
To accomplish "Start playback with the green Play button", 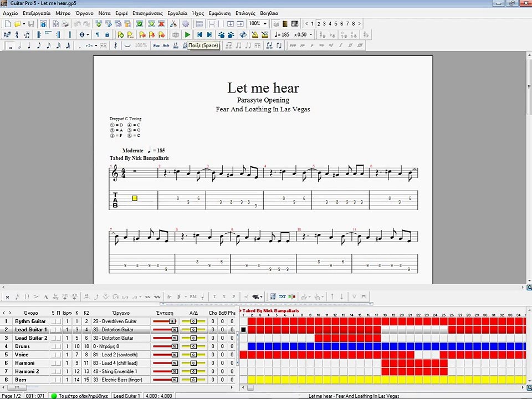I will pyautogui.click(x=187, y=34).
